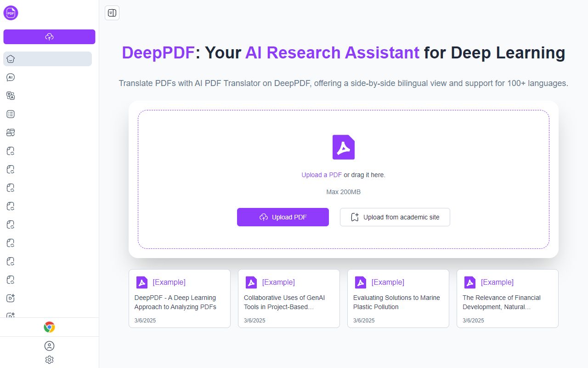Screen dimensions: 588x368
Task: Click the Upload PDF button
Action: 283,217
